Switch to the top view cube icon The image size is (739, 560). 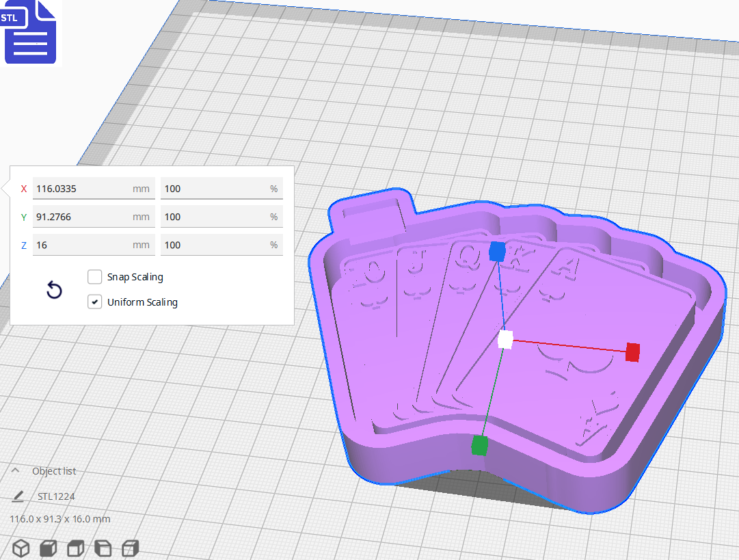(x=75, y=548)
